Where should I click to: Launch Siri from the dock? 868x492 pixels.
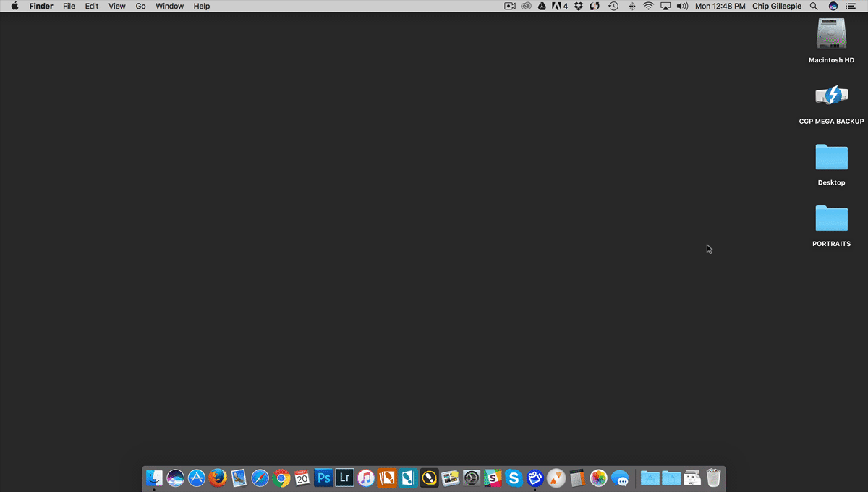click(175, 478)
